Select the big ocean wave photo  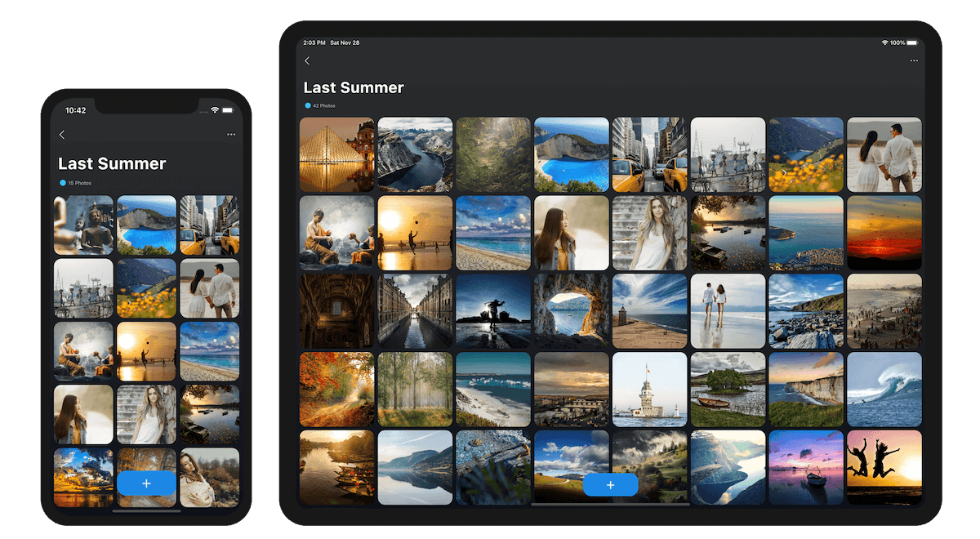click(x=884, y=390)
